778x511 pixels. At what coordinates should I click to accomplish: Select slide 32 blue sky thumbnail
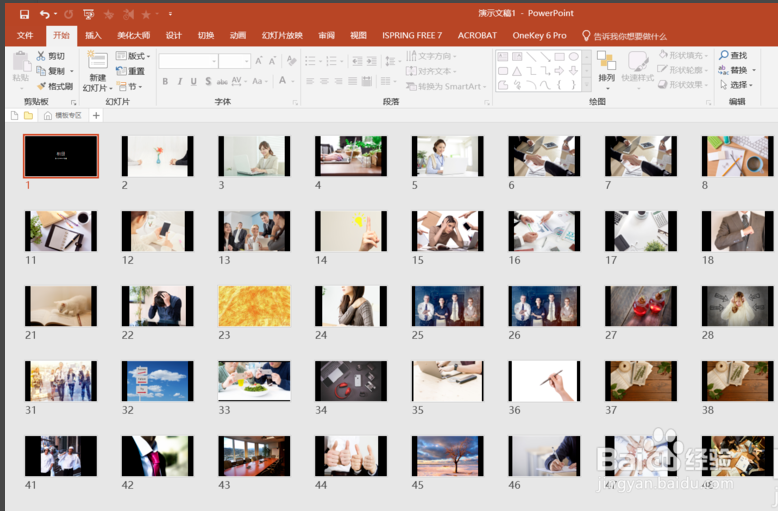pos(158,381)
